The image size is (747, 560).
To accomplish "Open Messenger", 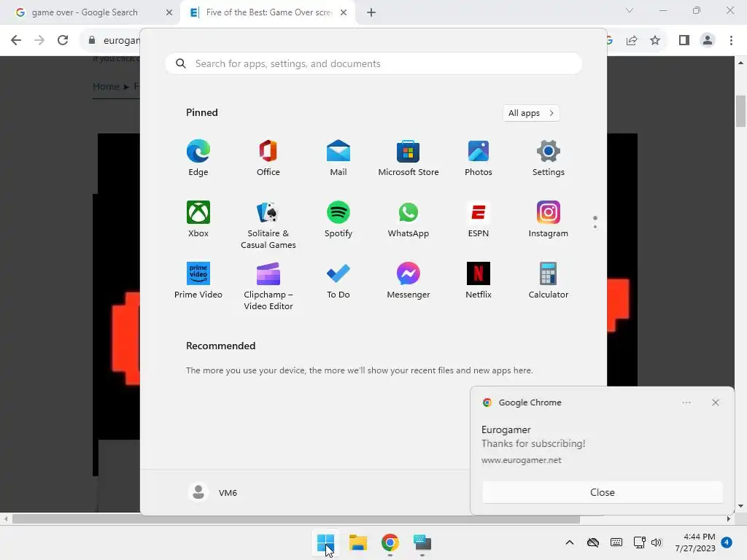I will (409, 281).
